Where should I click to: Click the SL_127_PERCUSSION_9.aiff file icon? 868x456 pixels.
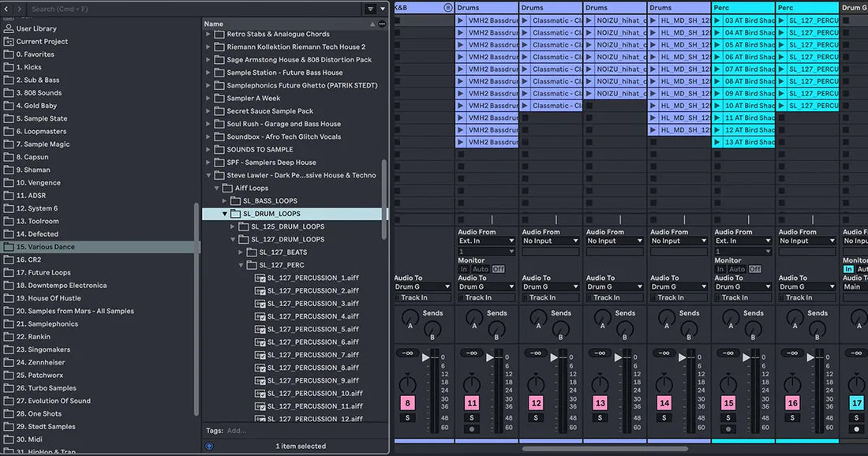(x=260, y=381)
